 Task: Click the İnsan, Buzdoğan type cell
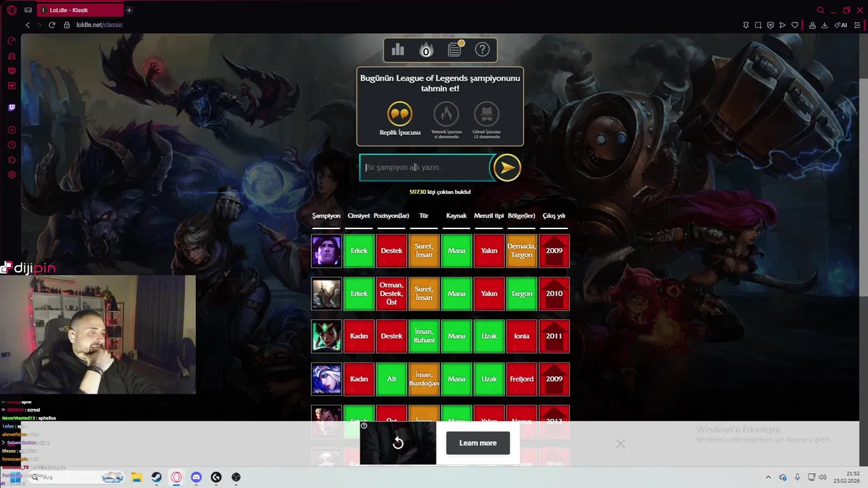[x=424, y=379]
